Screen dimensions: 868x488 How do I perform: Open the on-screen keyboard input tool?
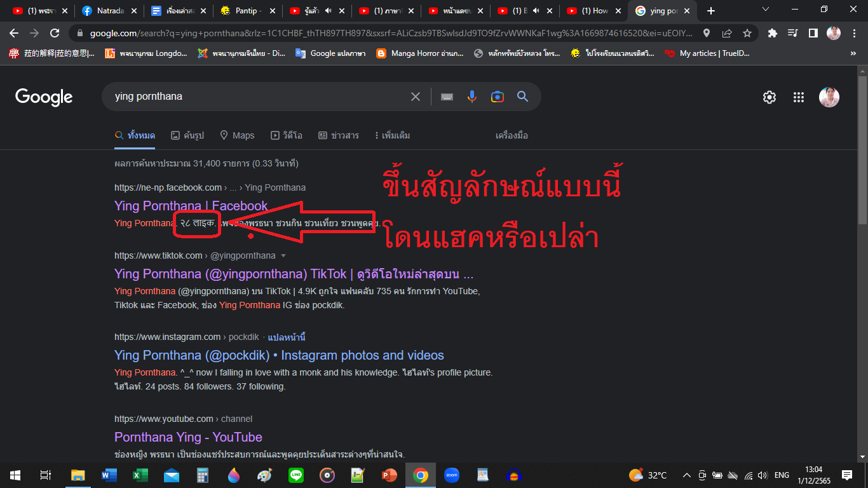tap(447, 97)
